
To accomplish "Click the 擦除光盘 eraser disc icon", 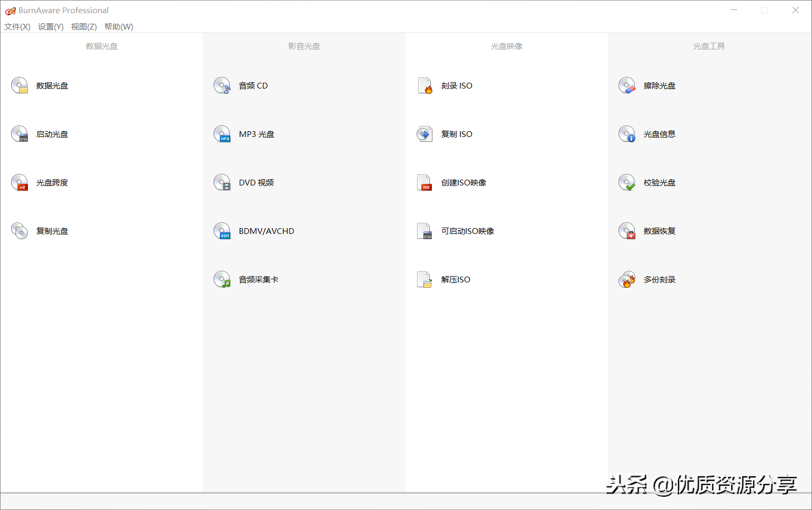I will tap(627, 85).
